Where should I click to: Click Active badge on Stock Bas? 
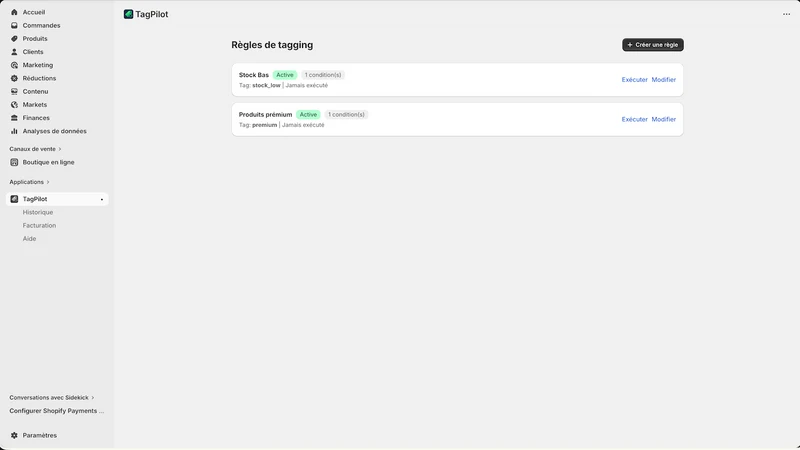pyautogui.click(x=285, y=75)
